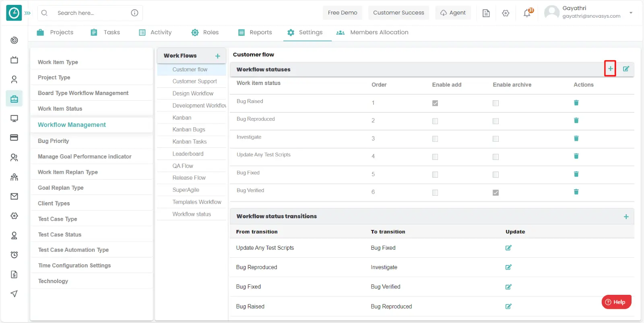
Task: Select Design Workflow item
Action: point(193,93)
